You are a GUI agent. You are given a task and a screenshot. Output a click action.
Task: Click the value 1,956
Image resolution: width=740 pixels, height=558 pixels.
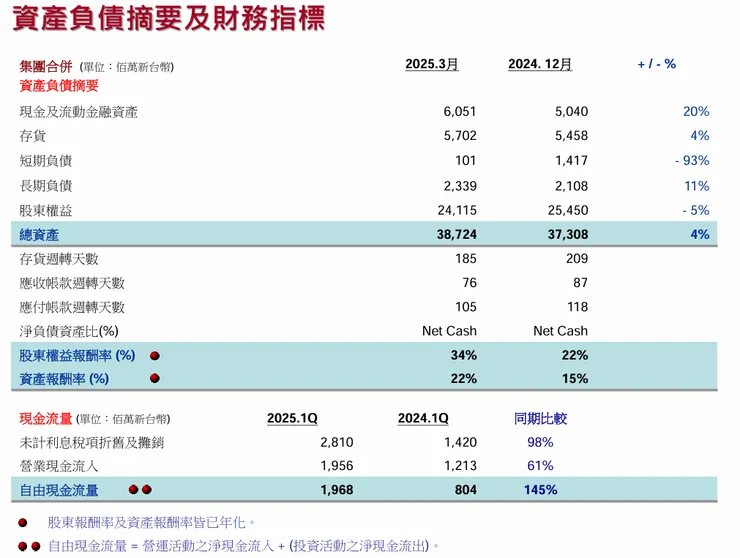point(336,466)
